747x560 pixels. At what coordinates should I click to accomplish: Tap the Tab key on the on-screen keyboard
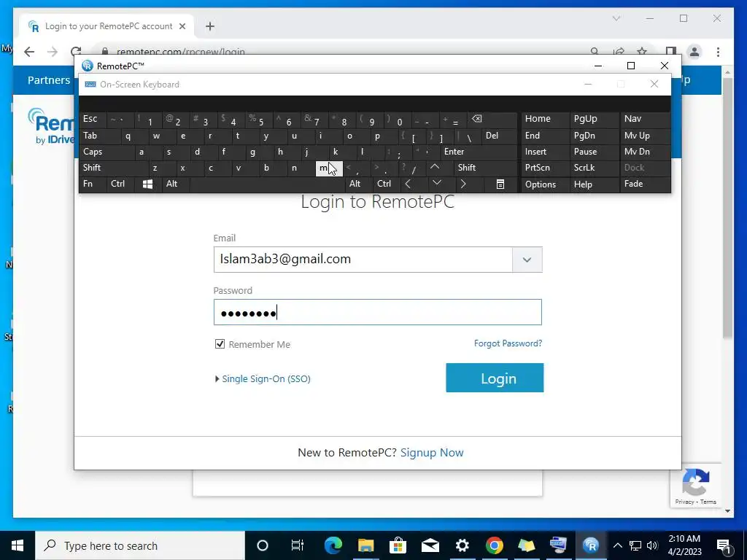pyautogui.click(x=99, y=136)
